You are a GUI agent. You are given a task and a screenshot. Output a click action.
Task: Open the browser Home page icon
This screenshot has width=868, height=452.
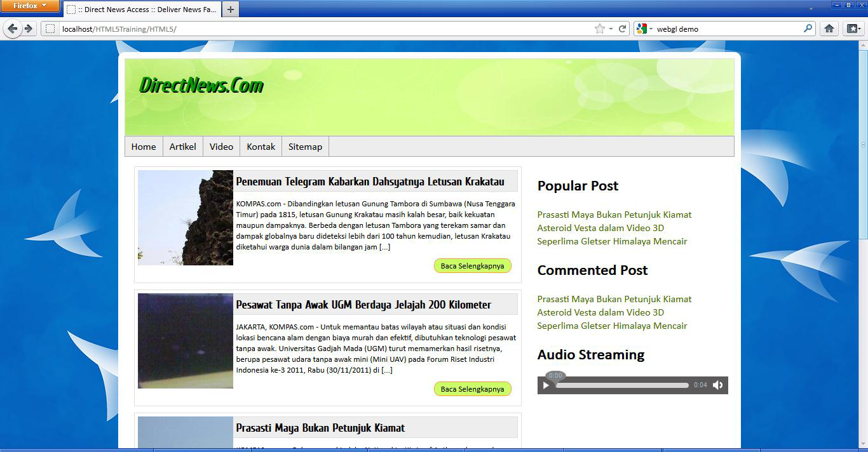tap(829, 29)
